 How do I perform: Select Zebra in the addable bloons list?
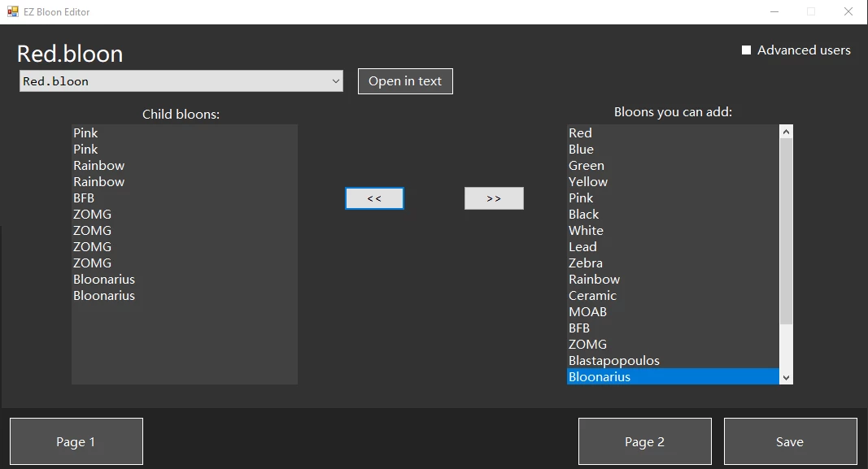pos(673,263)
